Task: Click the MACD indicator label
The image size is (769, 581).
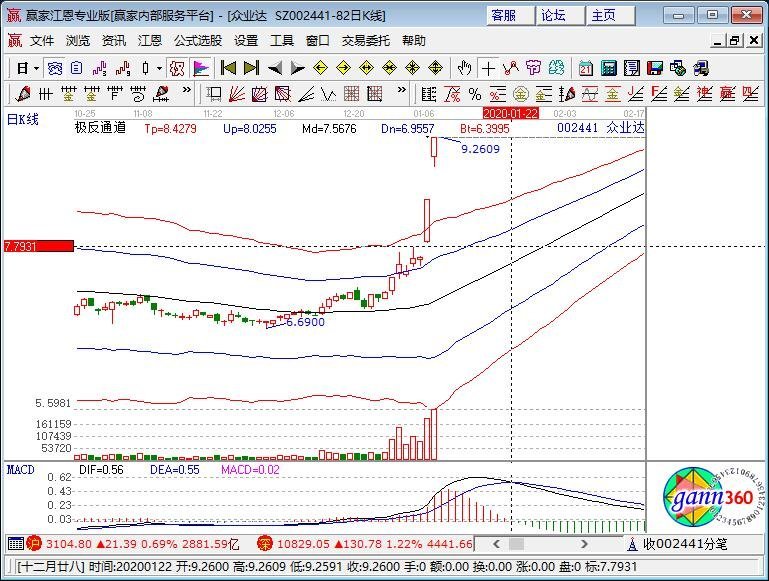Action: pyautogui.click(x=21, y=470)
